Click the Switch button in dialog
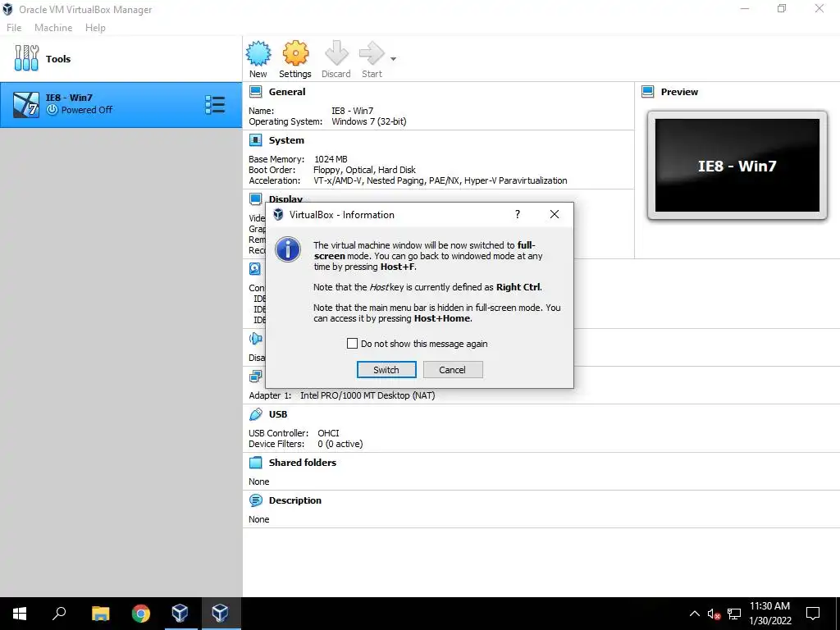840x630 pixels. 386,370
